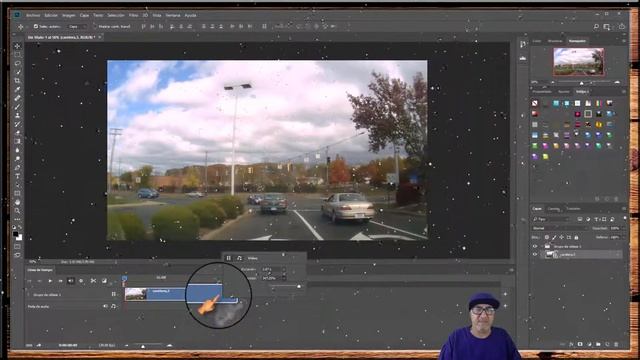Switch to the Ajustes tab
Image resolution: width=640 pixels, height=360 pixels.
pyautogui.click(x=563, y=92)
